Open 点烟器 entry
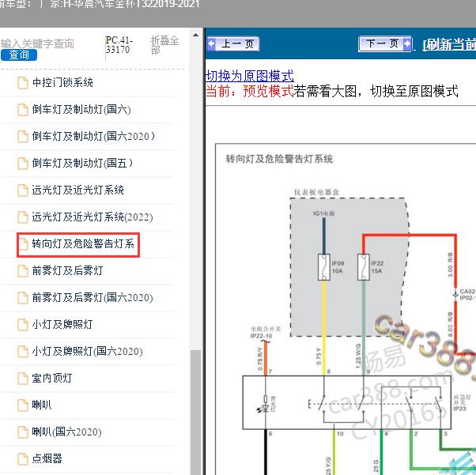 tap(47, 458)
